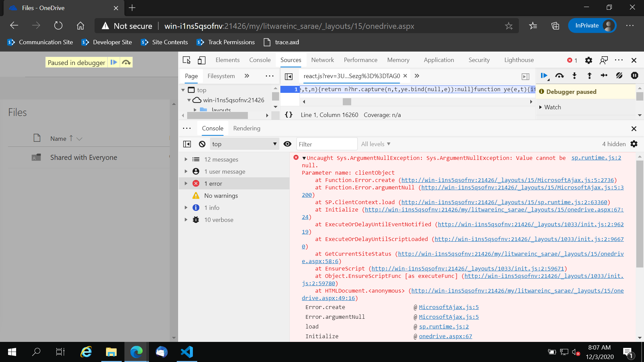644x362 pixels.
Task: Clear console with the ban icon
Action: point(202,144)
